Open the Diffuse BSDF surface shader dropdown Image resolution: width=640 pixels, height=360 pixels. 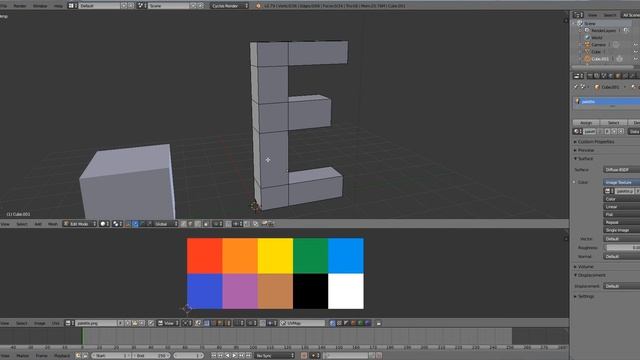click(621, 169)
